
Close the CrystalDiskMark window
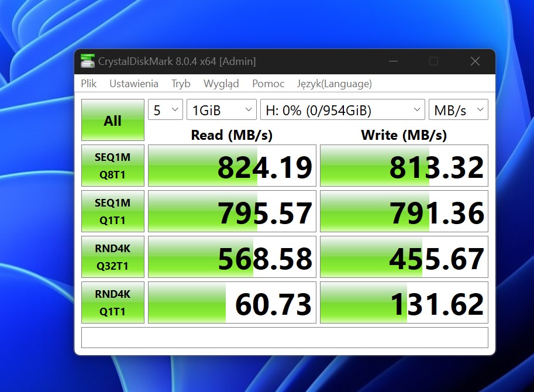tap(475, 61)
